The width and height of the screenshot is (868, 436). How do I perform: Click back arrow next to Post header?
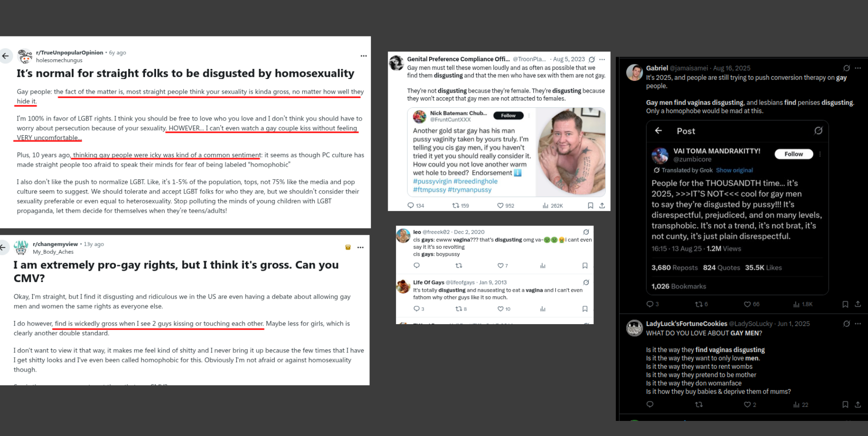click(658, 131)
